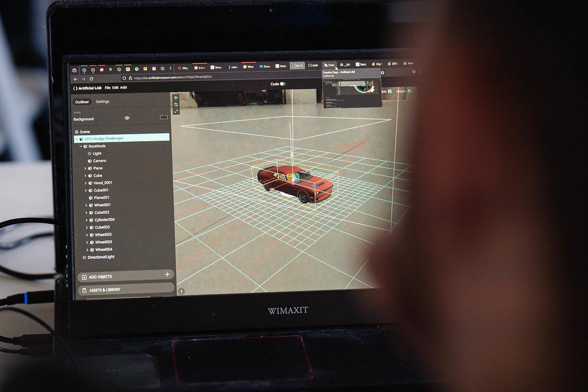Viewport: 588px width, 392px height.
Task: Expand the Wheel001 node
Action: 86,205
